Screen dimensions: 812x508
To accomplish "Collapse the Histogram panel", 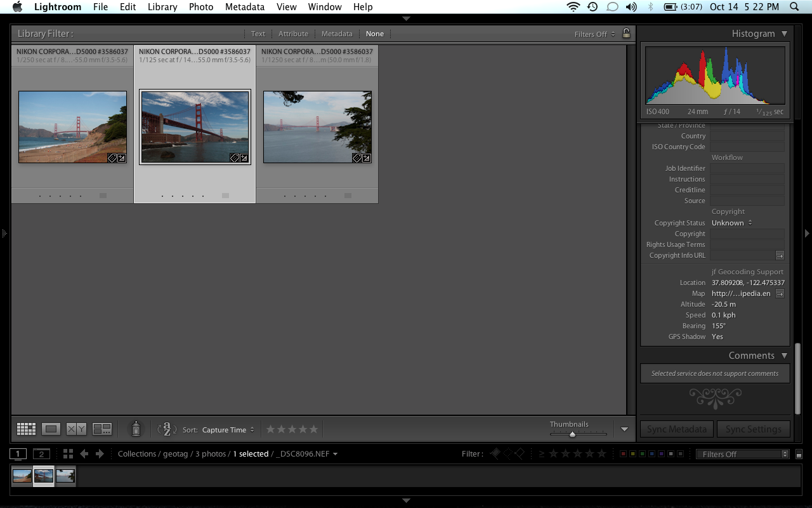I will (x=784, y=34).
